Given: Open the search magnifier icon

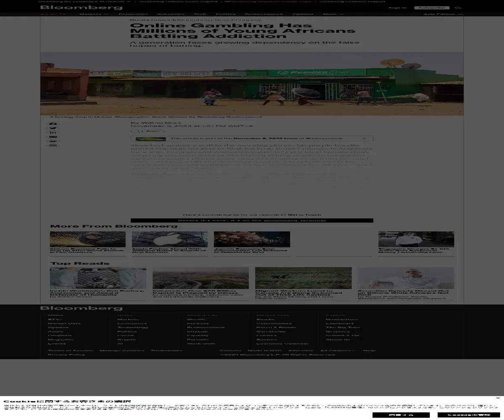Looking at the screenshot, I should click(x=458, y=8).
